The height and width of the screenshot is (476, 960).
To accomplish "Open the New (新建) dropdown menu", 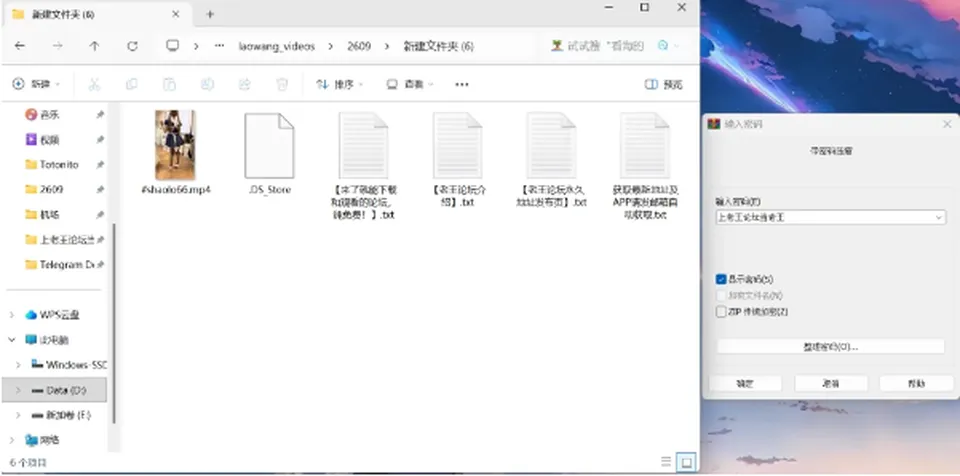I will [x=37, y=85].
